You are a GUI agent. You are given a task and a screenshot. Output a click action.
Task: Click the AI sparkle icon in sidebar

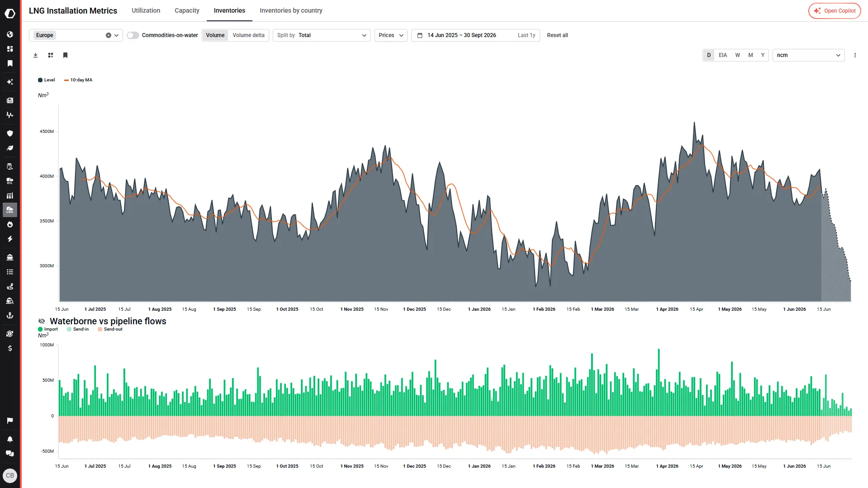[10, 82]
